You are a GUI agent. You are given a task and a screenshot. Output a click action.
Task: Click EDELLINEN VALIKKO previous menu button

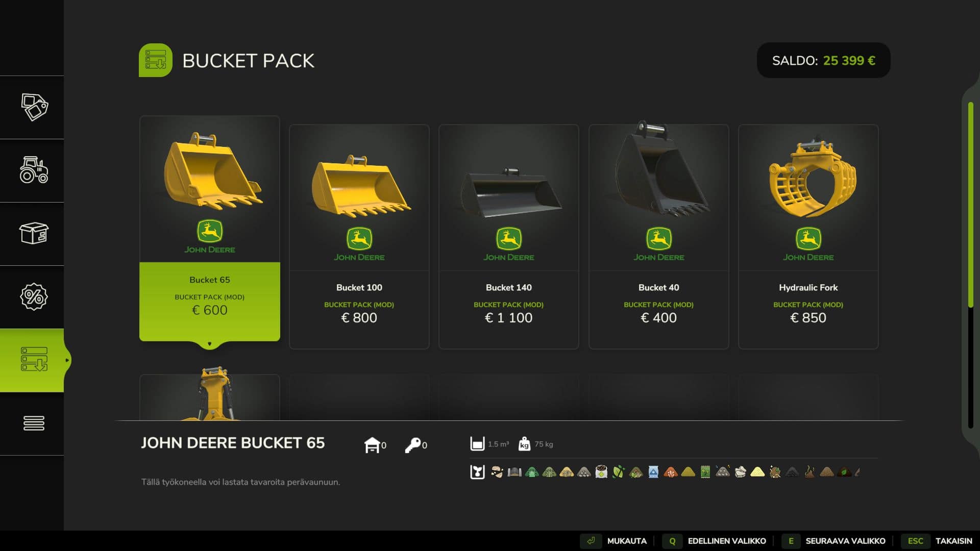(x=715, y=541)
